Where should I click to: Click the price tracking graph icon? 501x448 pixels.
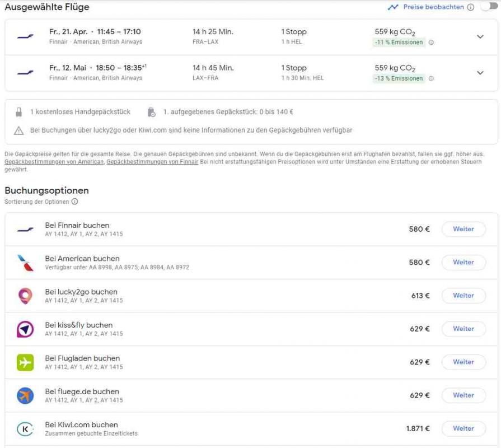coord(393,7)
